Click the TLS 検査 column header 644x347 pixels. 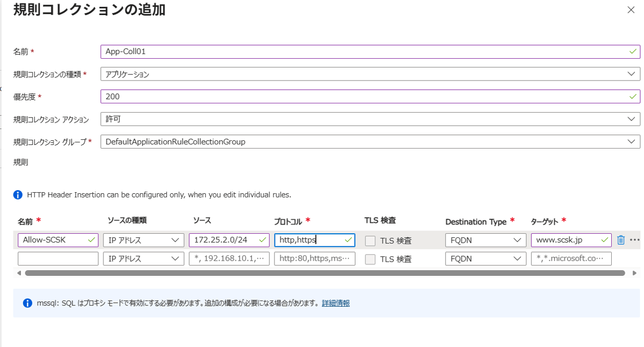380,220
